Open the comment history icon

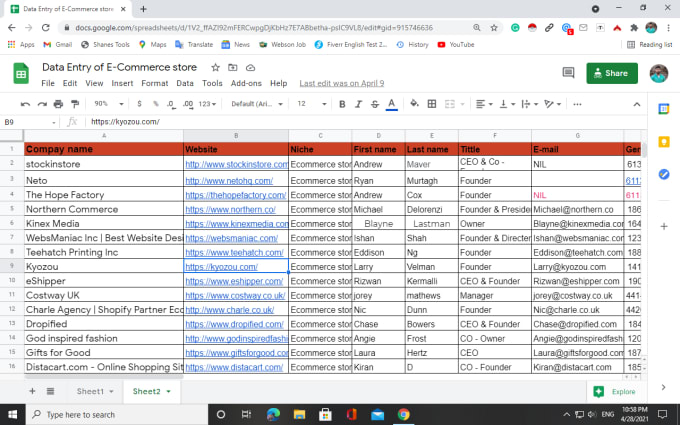tap(568, 73)
